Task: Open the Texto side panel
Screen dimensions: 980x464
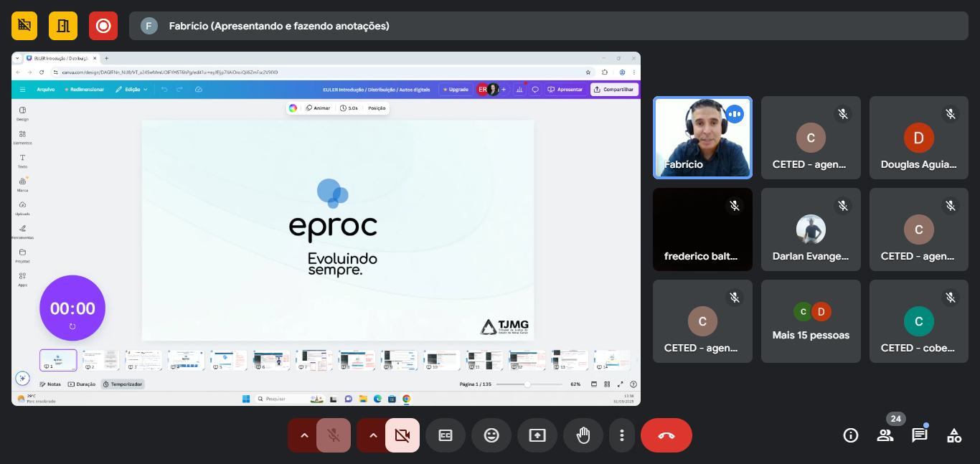Action: (x=22, y=161)
